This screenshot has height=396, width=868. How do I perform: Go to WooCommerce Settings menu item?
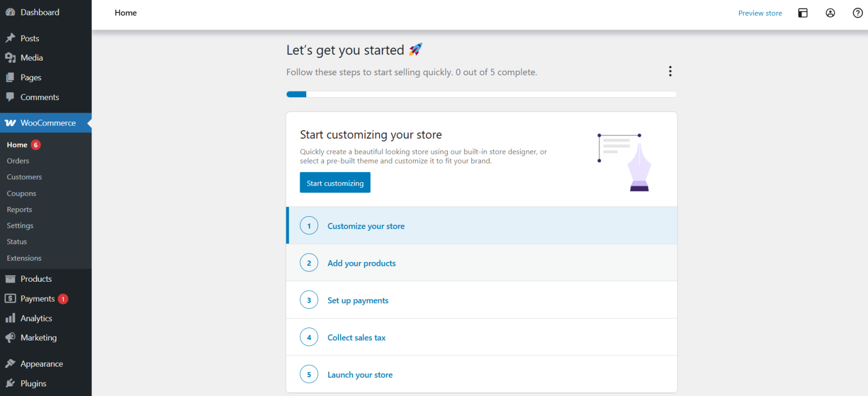(x=20, y=225)
